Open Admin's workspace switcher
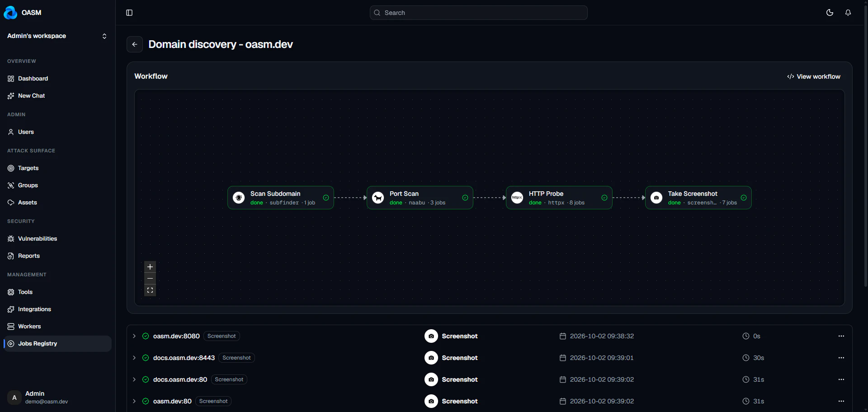 (x=57, y=36)
